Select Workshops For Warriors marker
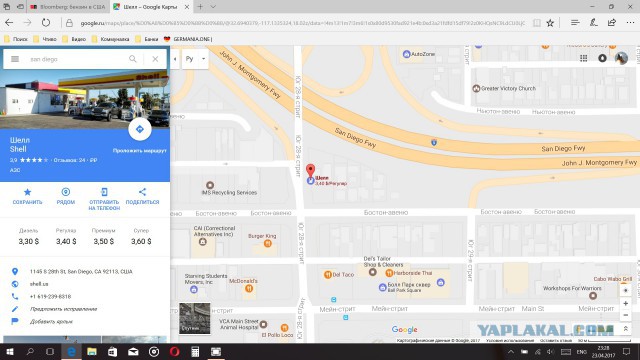The height and width of the screenshot is (360, 640). (593, 296)
